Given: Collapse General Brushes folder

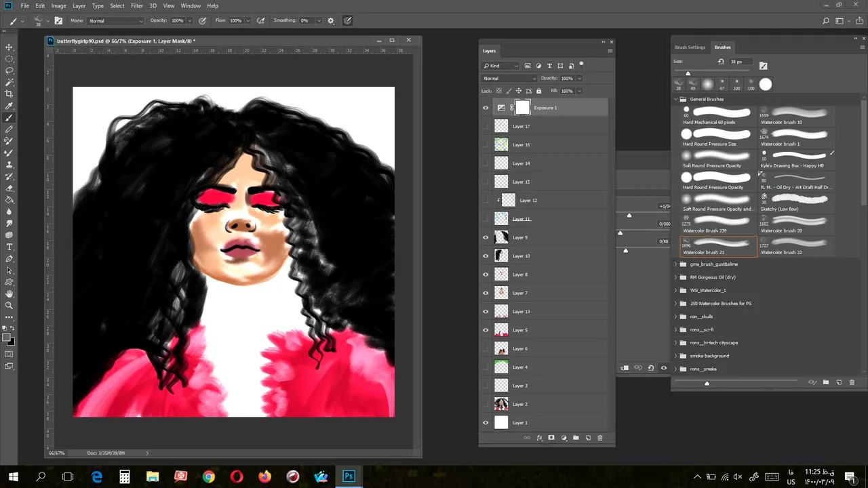Looking at the screenshot, I should pos(675,99).
